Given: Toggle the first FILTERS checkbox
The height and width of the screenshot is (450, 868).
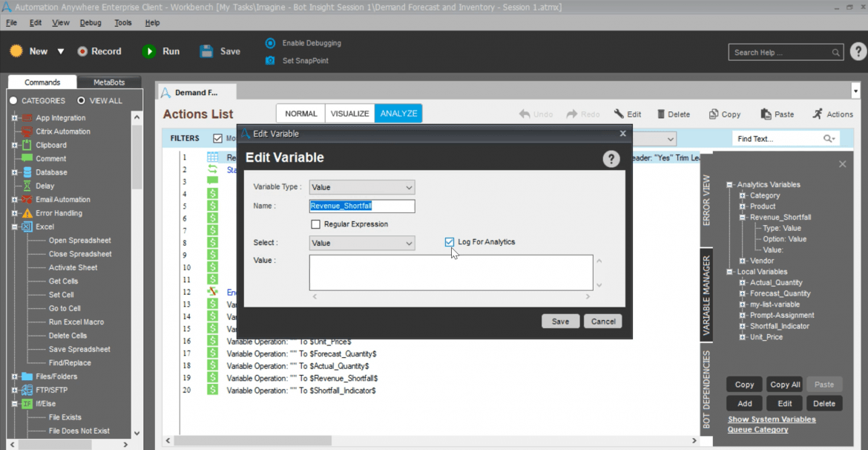Looking at the screenshot, I should (217, 138).
